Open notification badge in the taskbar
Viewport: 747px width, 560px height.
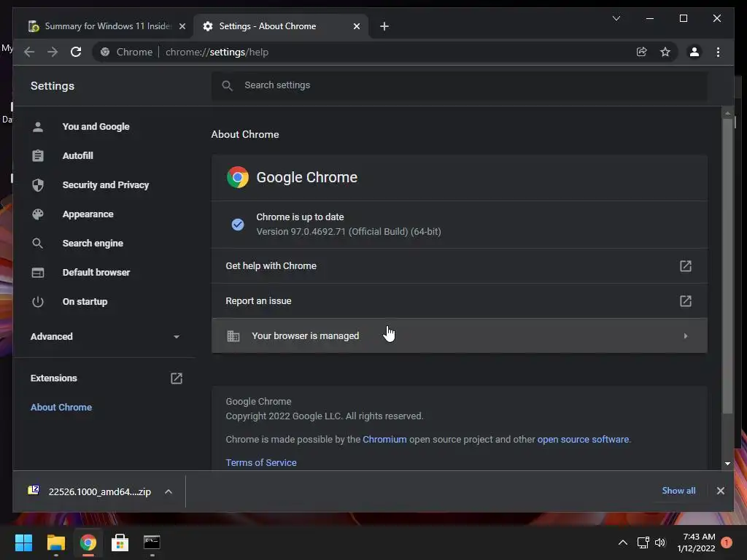click(x=727, y=542)
